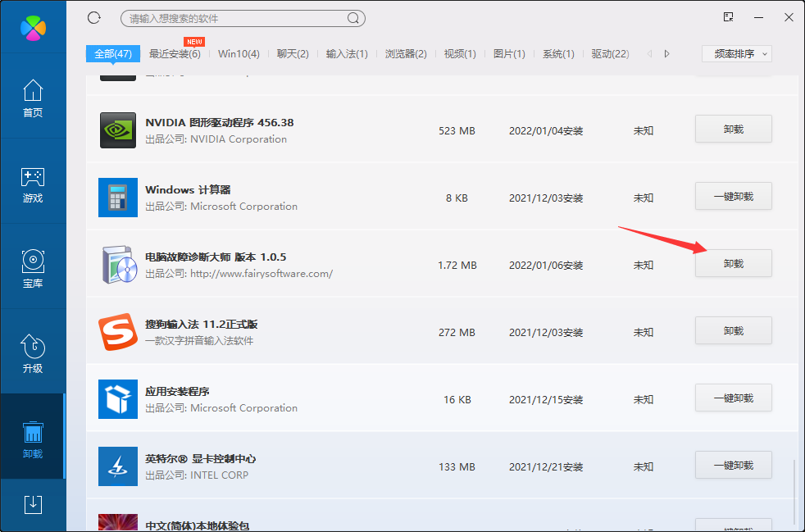Click the 2022/01/06安装 date text
The width and height of the screenshot is (805, 532).
tap(546, 266)
